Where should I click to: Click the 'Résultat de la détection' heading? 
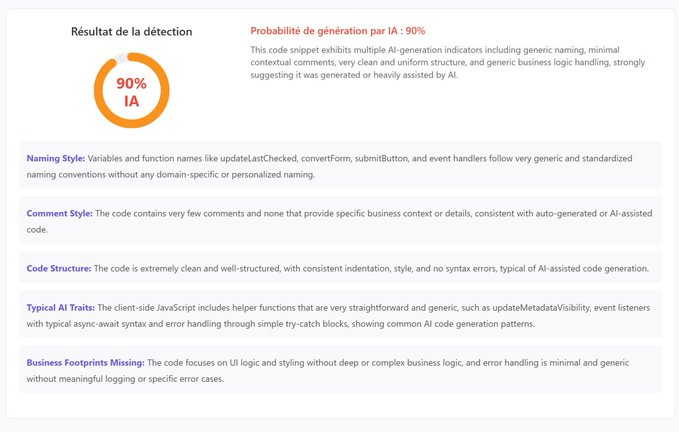pos(132,32)
